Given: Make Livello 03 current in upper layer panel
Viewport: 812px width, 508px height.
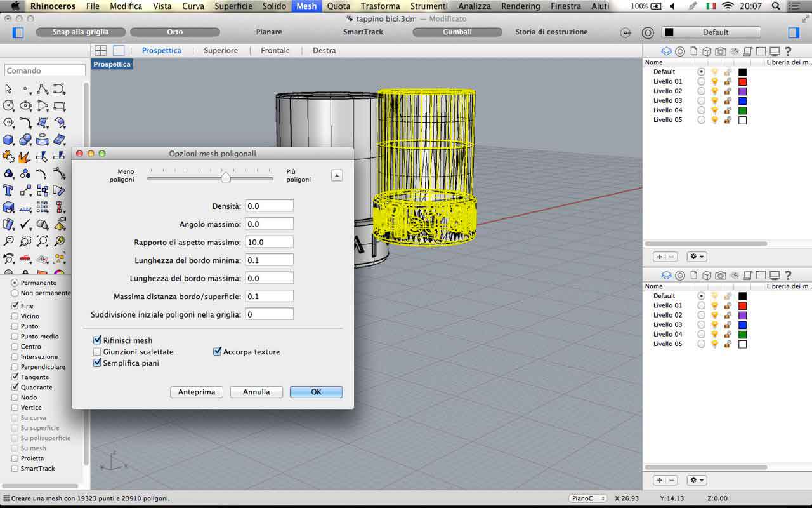Looking at the screenshot, I should (x=701, y=100).
